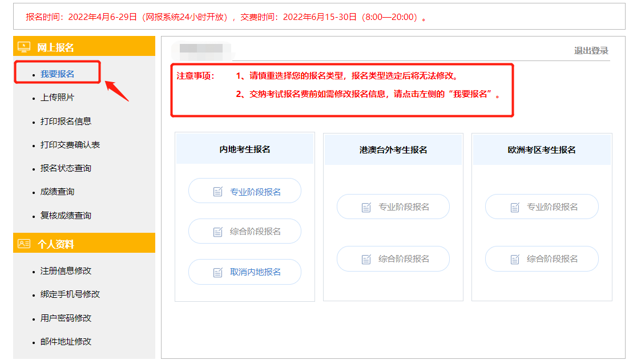Open 打印报名信息 menu item
The height and width of the screenshot is (364, 629).
coord(66,121)
